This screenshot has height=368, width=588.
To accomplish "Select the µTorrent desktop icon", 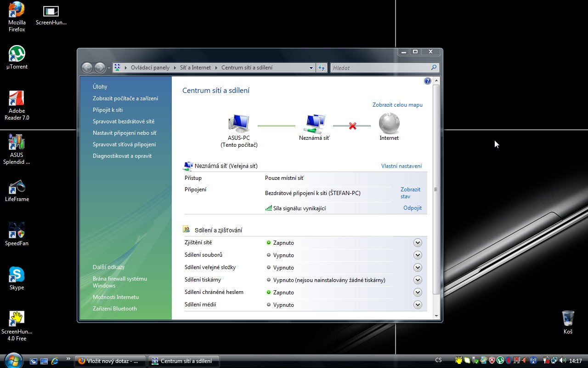I will 17,57.
